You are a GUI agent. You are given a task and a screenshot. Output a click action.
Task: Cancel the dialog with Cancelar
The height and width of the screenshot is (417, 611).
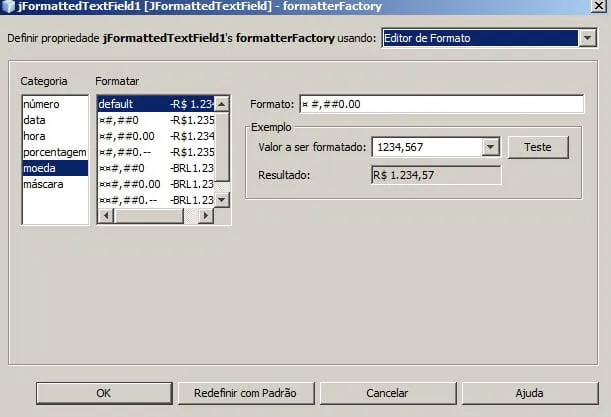click(x=386, y=393)
